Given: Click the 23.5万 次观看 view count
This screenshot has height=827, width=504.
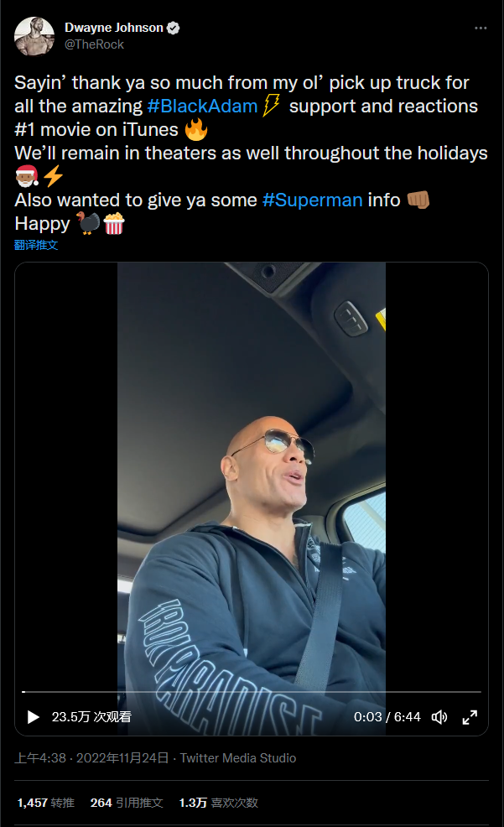Looking at the screenshot, I should 91,717.
